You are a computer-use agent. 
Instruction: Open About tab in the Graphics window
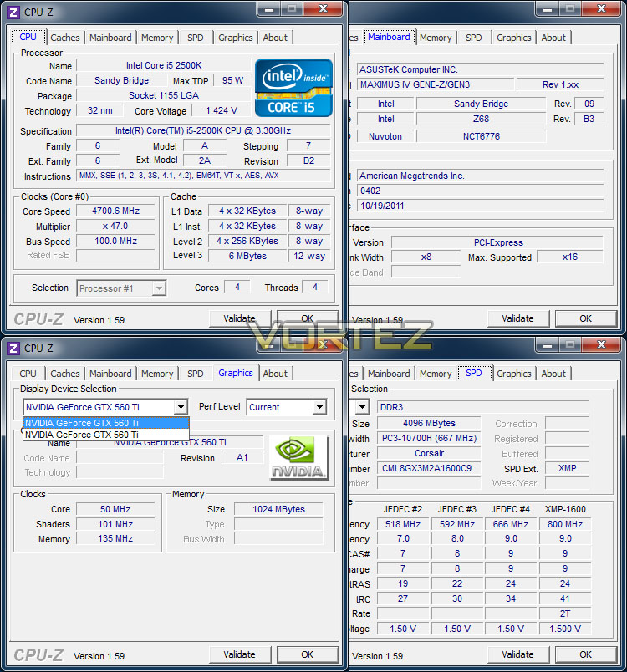(x=275, y=374)
